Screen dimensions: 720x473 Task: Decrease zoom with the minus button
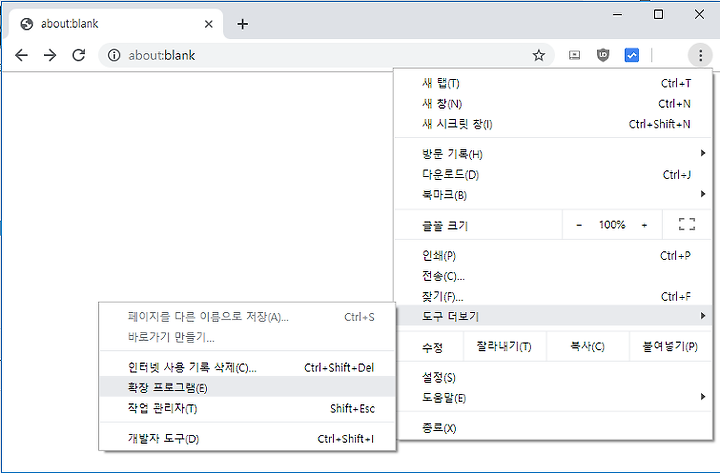coord(579,225)
